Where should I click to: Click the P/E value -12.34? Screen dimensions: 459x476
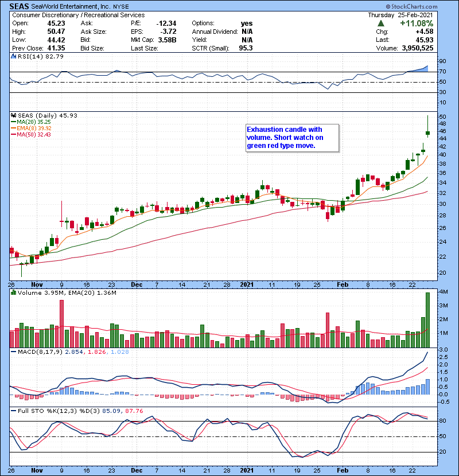pos(166,24)
